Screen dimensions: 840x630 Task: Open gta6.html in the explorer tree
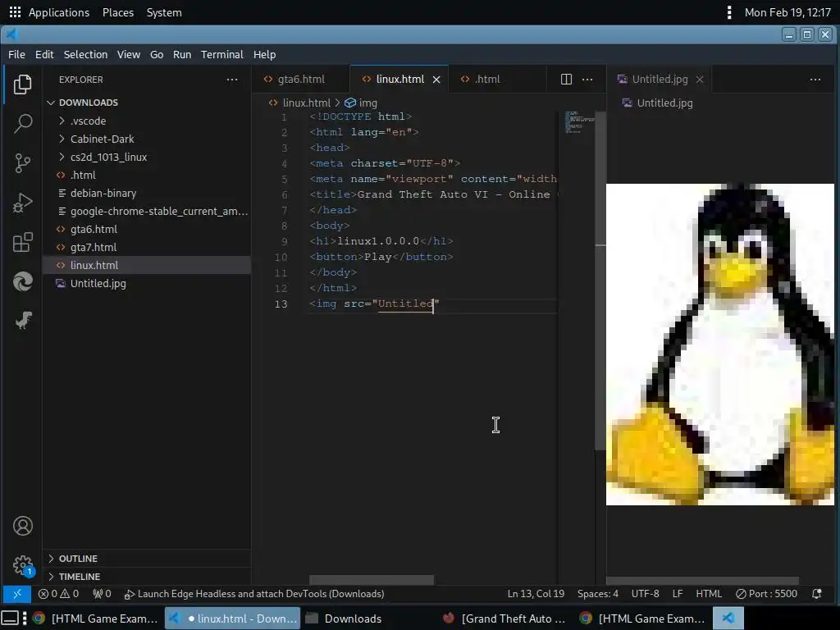146,230
